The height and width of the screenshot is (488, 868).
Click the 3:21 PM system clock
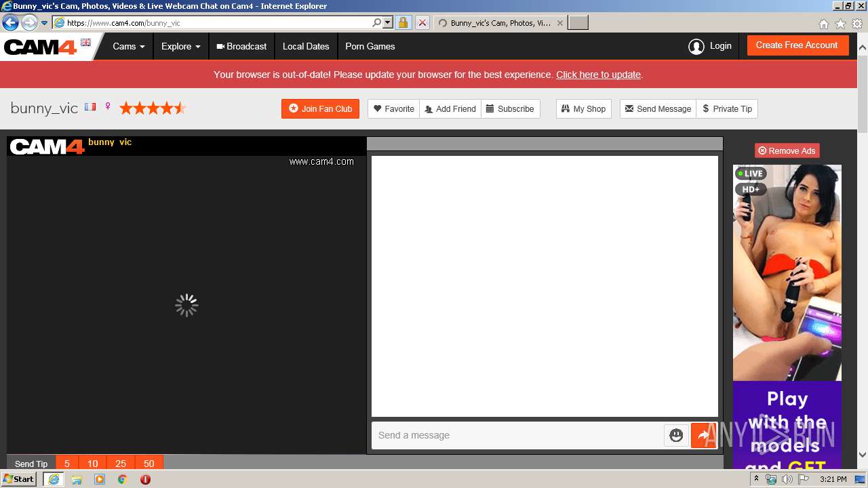tap(833, 479)
